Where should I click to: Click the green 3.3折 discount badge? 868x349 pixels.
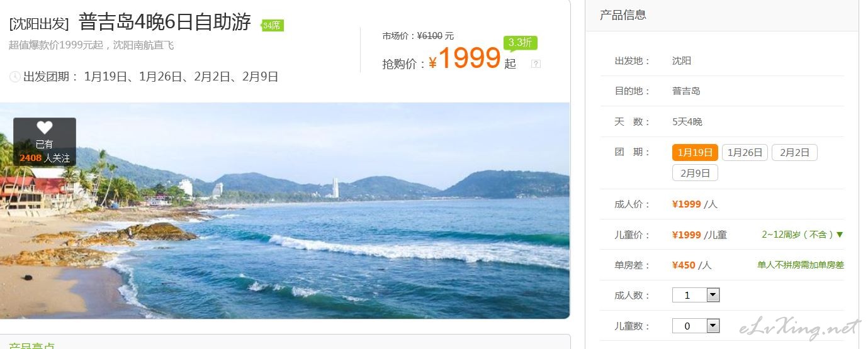pos(521,43)
